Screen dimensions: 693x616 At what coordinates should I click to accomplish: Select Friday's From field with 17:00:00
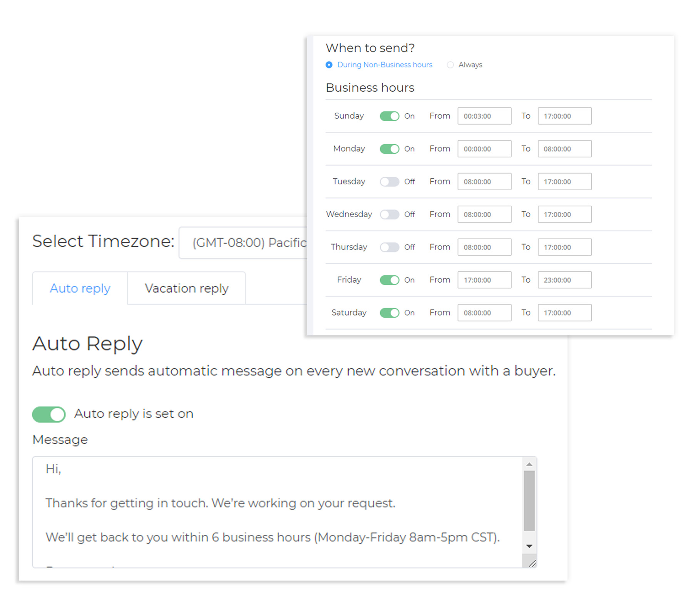pos(484,280)
